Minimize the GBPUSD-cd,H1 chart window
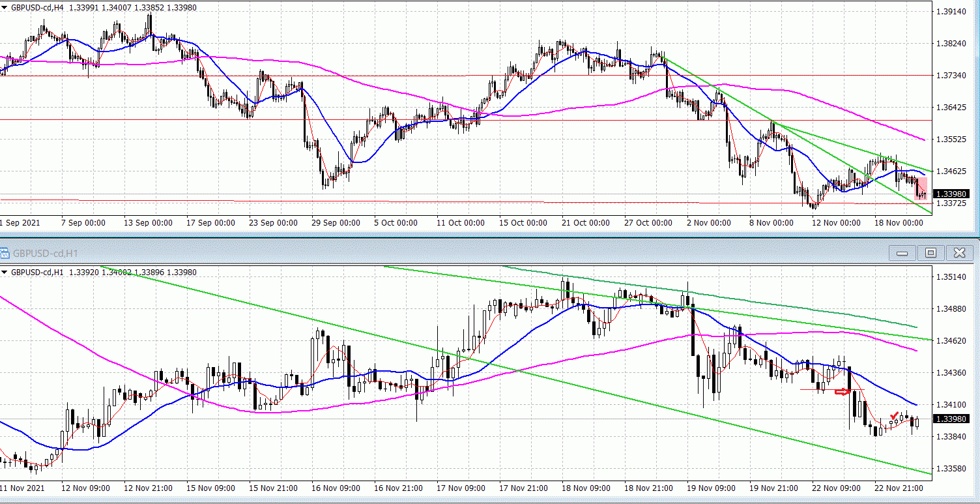The width and height of the screenshot is (980, 504). coord(902,253)
